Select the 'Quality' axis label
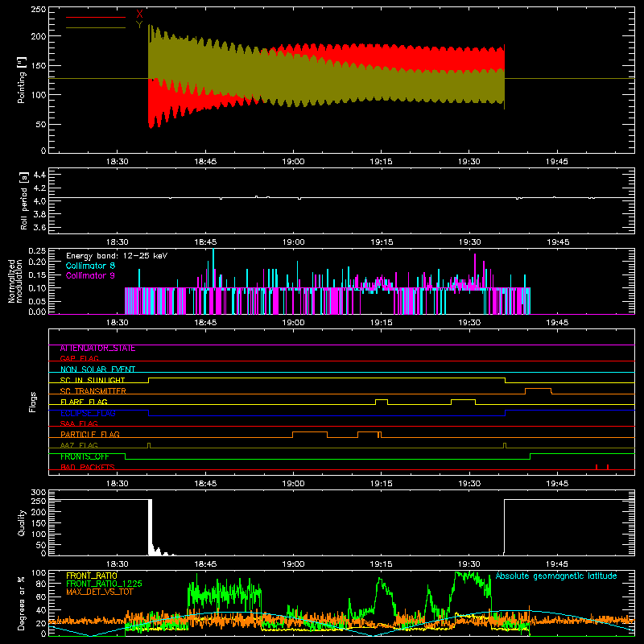 (x=22, y=522)
